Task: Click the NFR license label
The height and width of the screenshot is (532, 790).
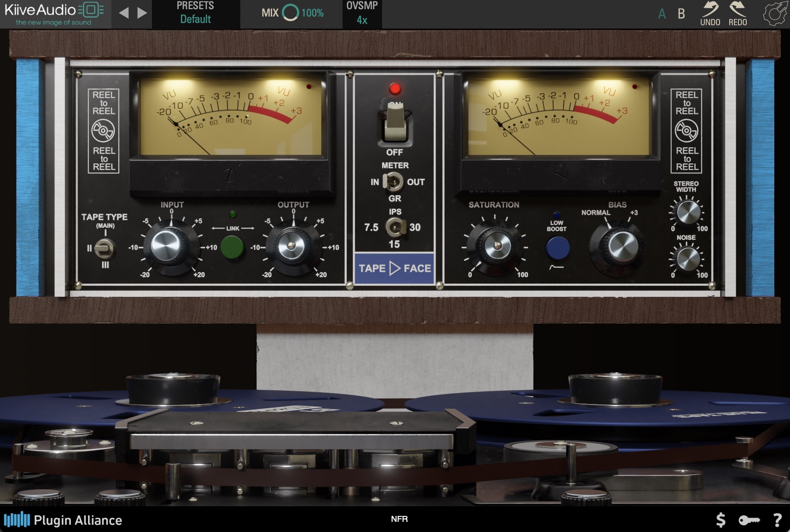Action: click(x=400, y=519)
